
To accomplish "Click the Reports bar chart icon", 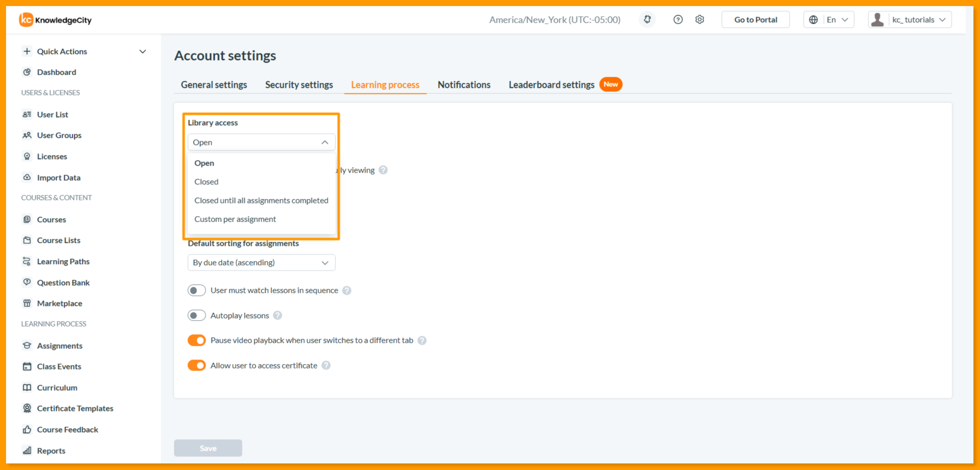I will click(27, 451).
